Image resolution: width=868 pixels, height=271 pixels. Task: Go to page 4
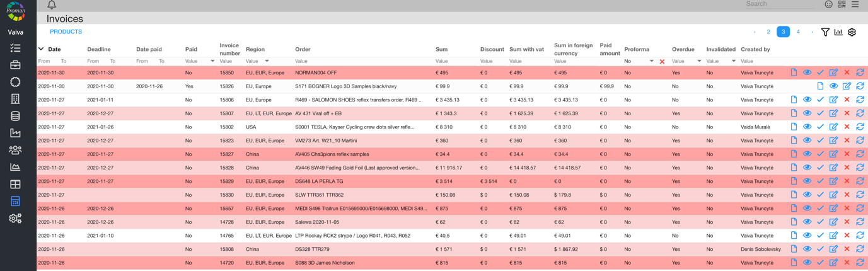798,32
